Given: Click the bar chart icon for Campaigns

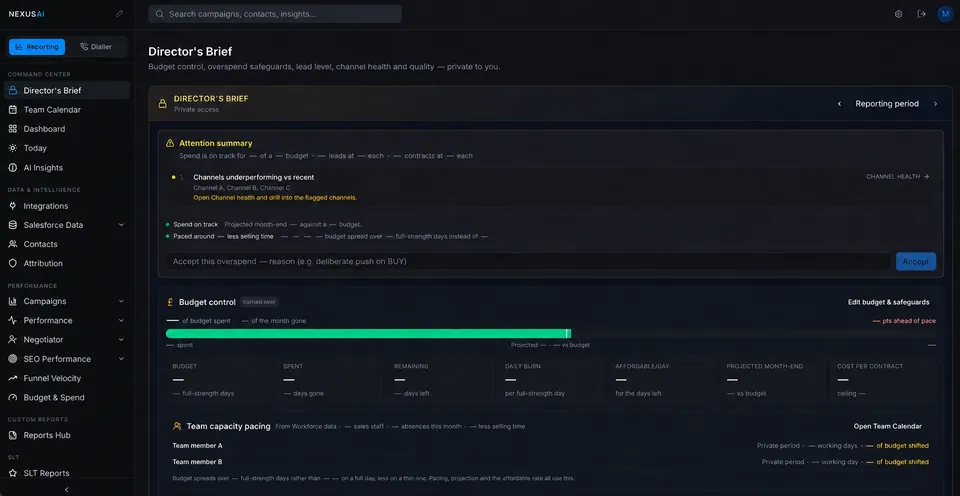Looking at the screenshot, I should click(x=13, y=301).
